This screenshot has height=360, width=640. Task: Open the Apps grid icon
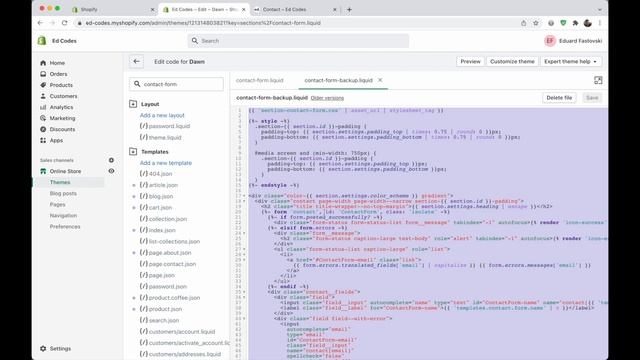pos(43,140)
